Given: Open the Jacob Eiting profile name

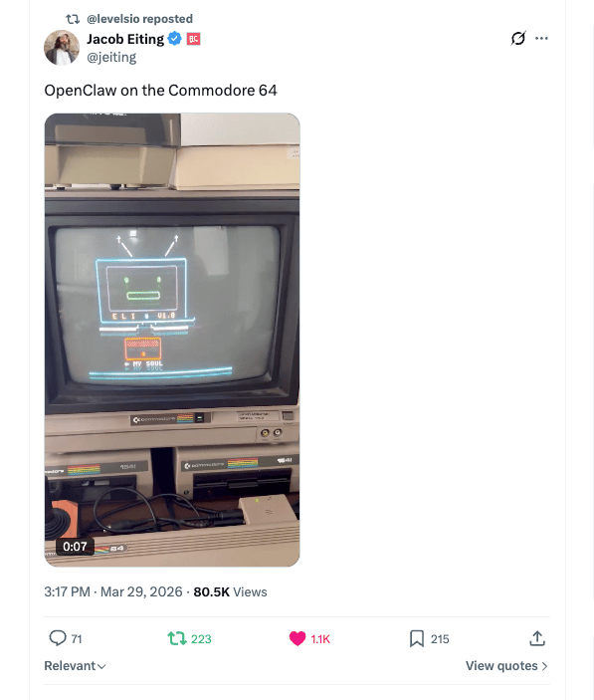Looking at the screenshot, I should click(x=125, y=39).
